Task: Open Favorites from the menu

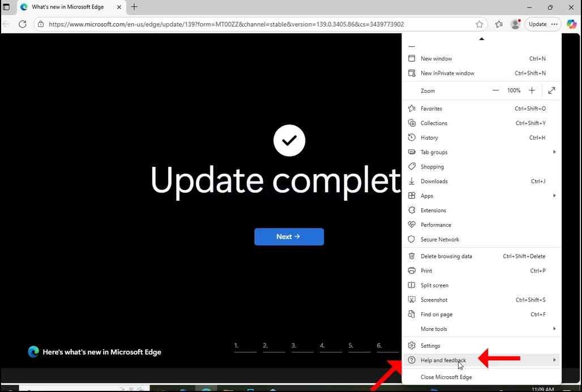Action: tap(481, 109)
